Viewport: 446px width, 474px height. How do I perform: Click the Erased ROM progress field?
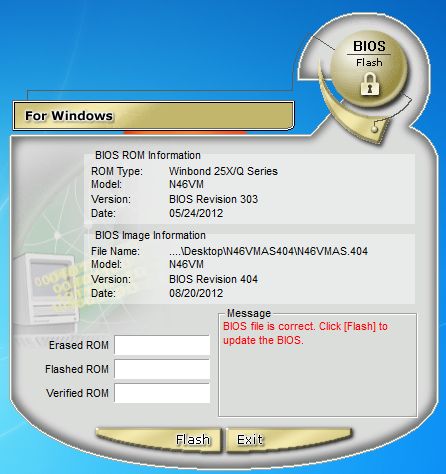(x=162, y=345)
